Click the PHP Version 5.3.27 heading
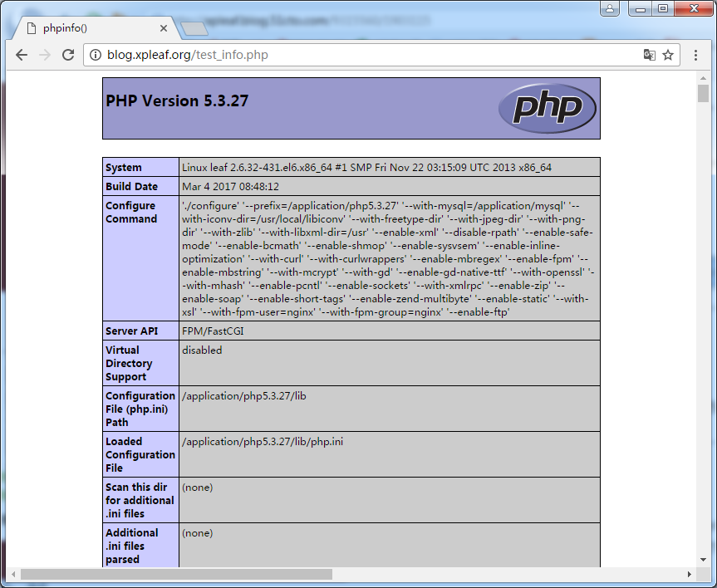Viewport: 717px width, 588px height. (x=177, y=100)
